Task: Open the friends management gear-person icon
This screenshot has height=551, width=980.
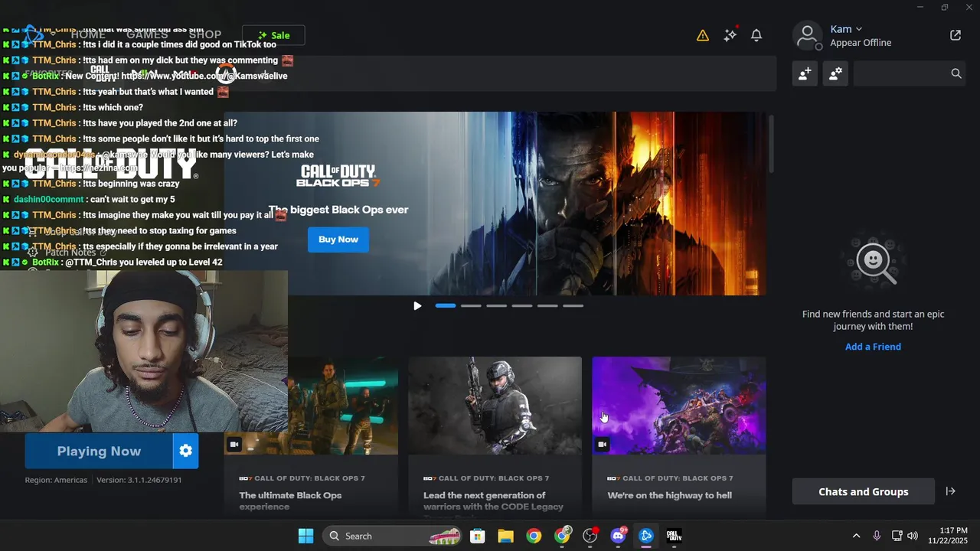Action: (835, 73)
